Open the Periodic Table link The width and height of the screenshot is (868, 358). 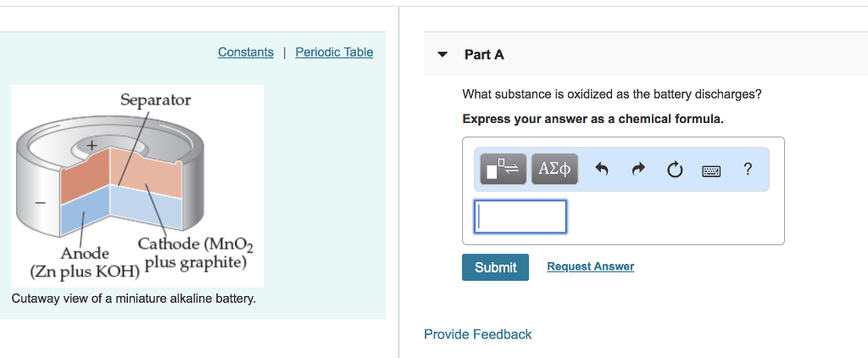[334, 53]
